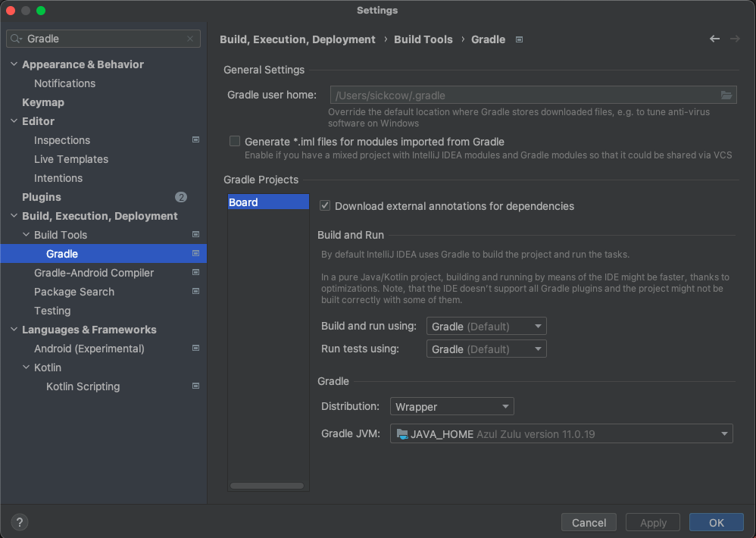
Task: Clear the Gradle search text
Action: pos(190,39)
